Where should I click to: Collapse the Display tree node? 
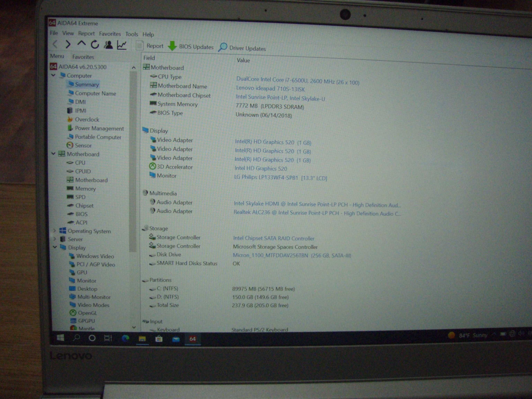(x=55, y=247)
